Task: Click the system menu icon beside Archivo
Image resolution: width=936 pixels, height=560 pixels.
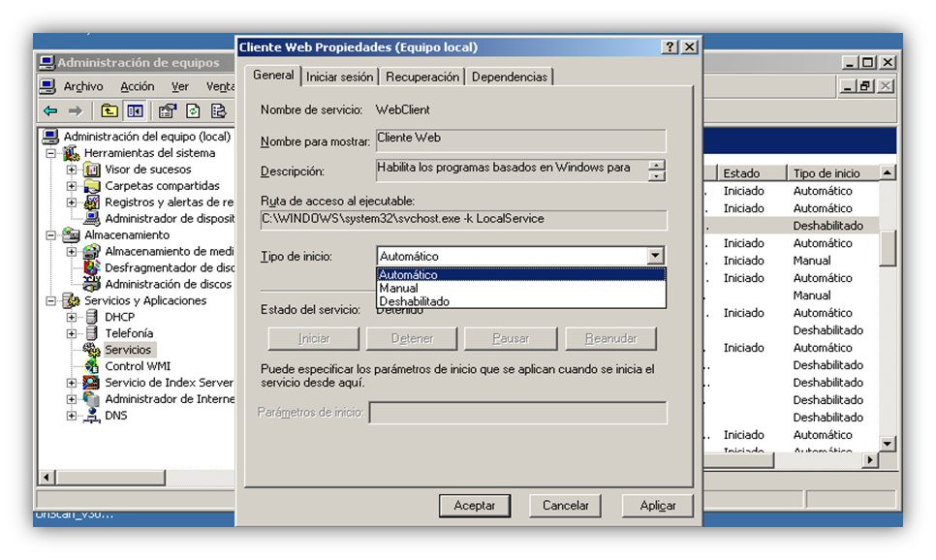Action: (x=47, y=86)
